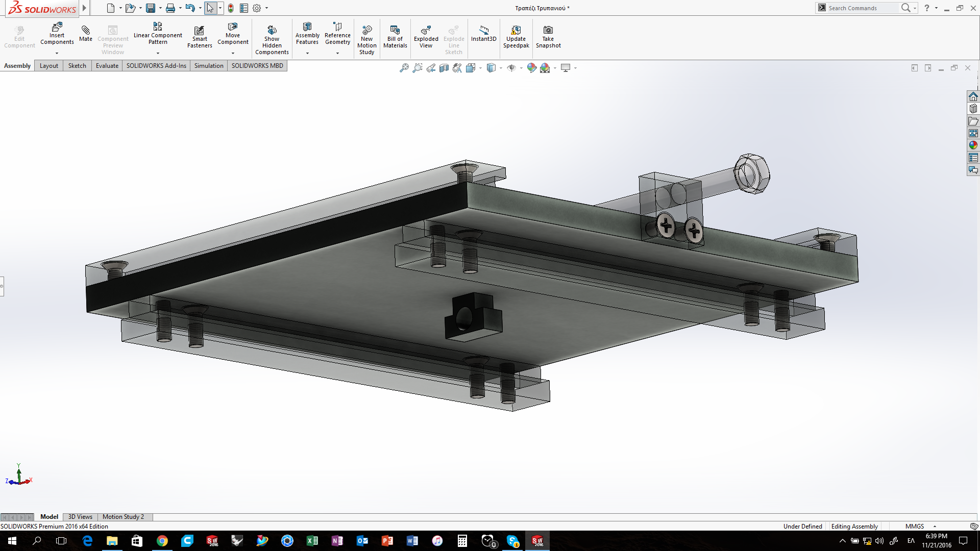Click the Mate tool icon
The image size is (980, 551).
coord(86,31)
